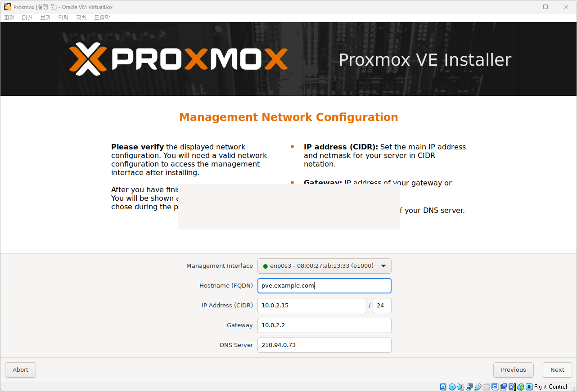Click the IP Address field showing 10.0.2.15
The width and height of the screenshot is (577, 392).
(312, 305)
